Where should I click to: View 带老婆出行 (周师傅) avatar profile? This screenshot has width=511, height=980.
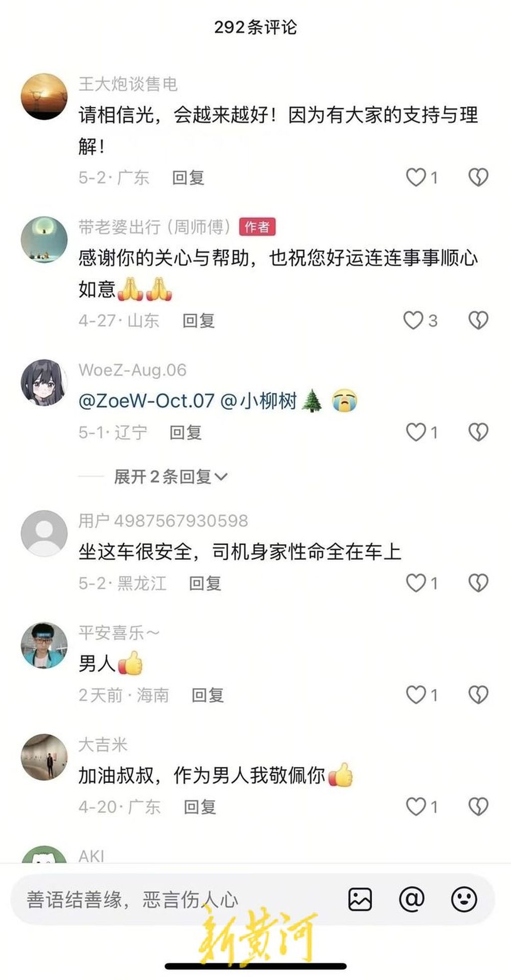tap(44, 240)
